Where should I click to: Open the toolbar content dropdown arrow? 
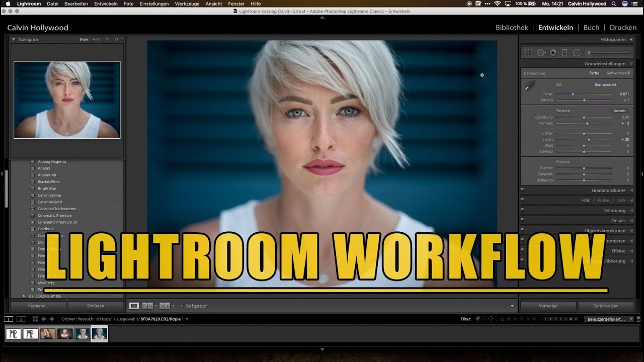[x=512, y=306]
